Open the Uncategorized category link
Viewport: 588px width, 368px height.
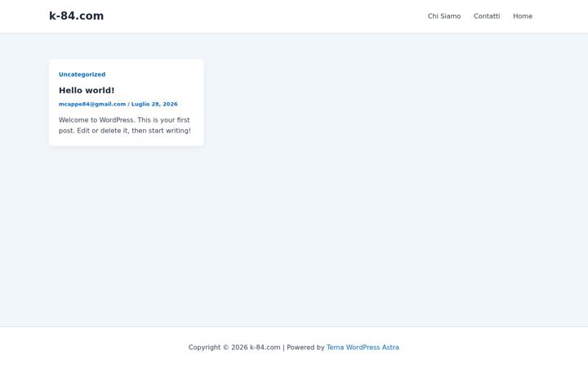click(x=82, y=74)
